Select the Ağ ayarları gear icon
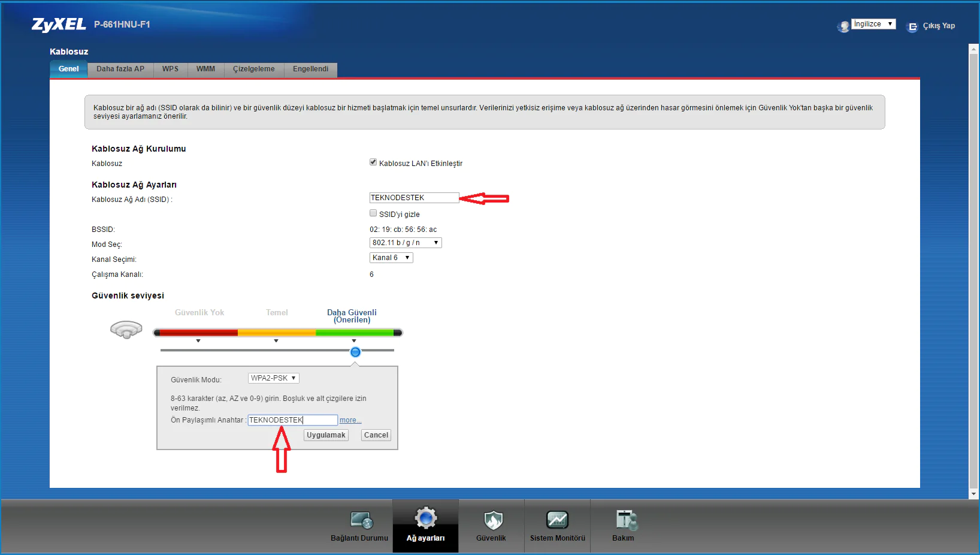The width and height of the screenshot is (980, 555). coord(425,517)
